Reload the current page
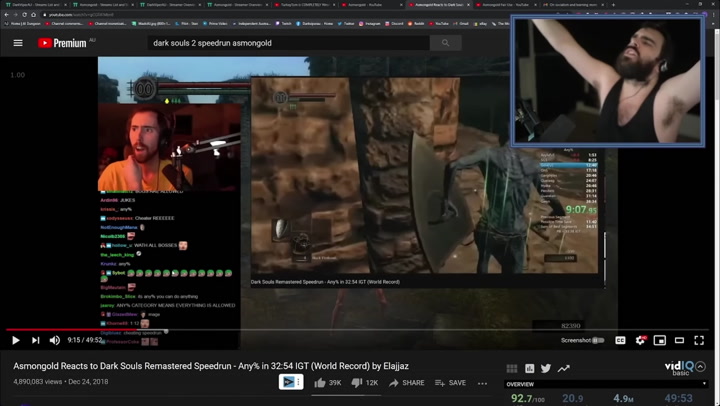 (x=24, y=15)
